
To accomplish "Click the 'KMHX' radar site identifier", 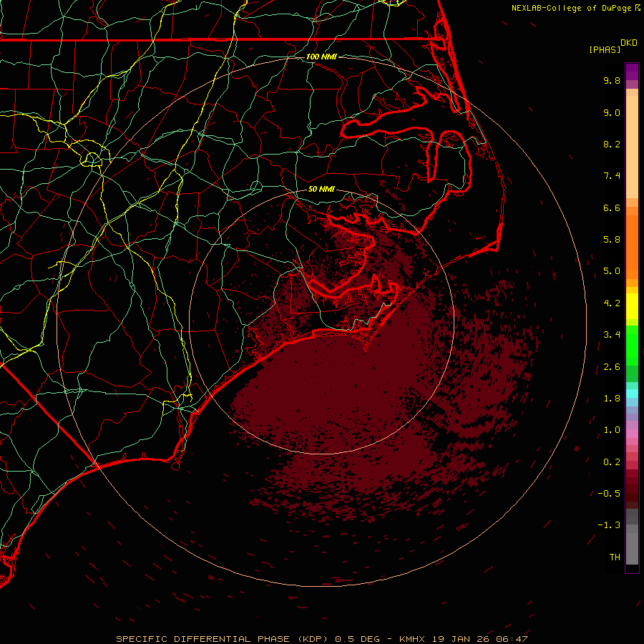I will [413, 639].
